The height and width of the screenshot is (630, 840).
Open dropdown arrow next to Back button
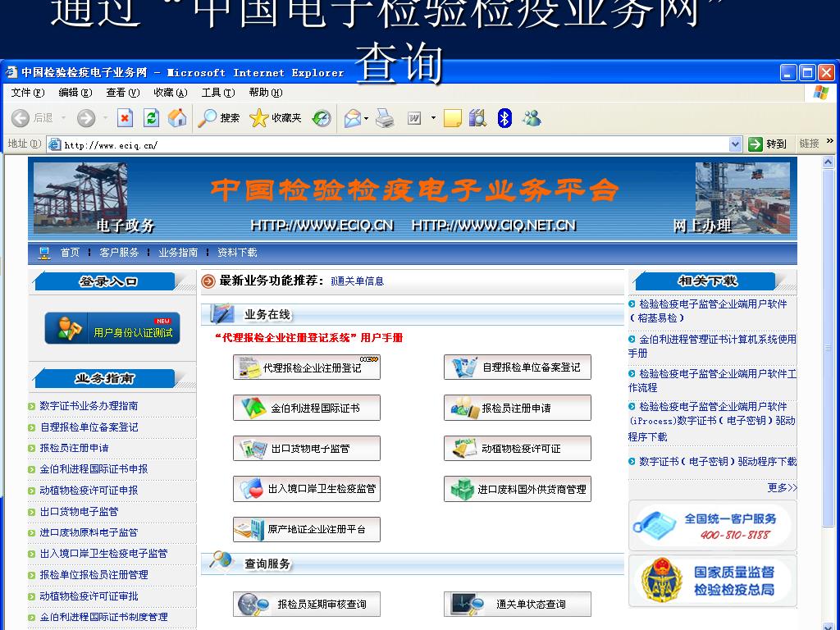pos(63,118)
